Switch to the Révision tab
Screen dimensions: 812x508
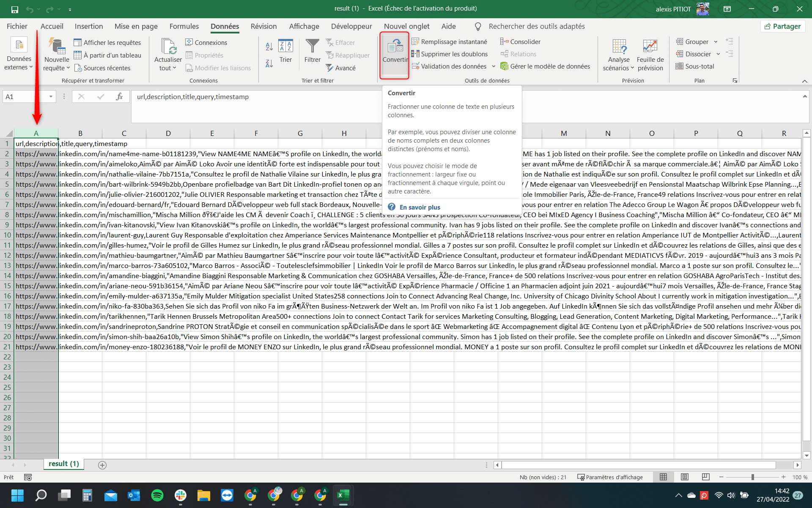(x=263, y=26)
